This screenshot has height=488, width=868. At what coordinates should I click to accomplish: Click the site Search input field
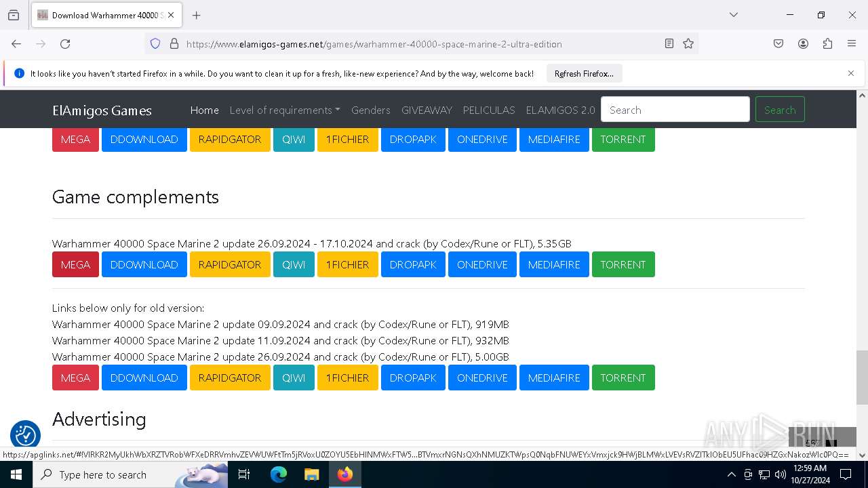(x=675, y=109)
